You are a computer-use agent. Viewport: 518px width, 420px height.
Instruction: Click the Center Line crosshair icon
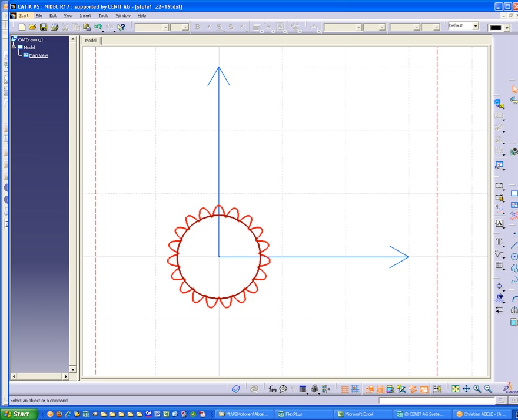click(x=499, y=286)
